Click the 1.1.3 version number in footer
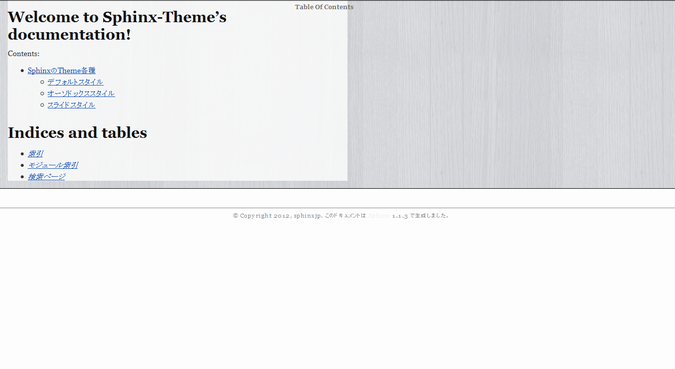Image resolution: width=675 pixels, height=369 pixels. (x=399, y=216)
